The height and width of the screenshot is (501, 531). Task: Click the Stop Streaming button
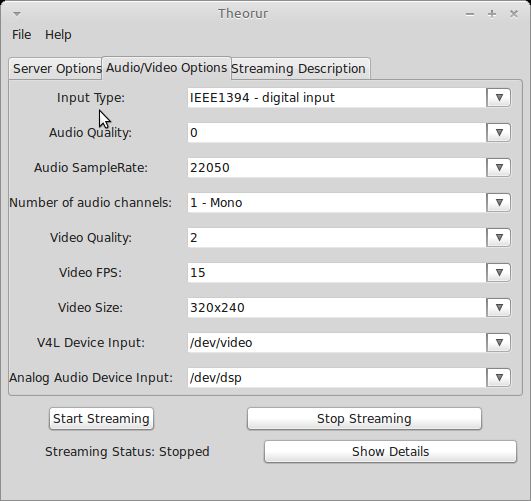[364, 419]
